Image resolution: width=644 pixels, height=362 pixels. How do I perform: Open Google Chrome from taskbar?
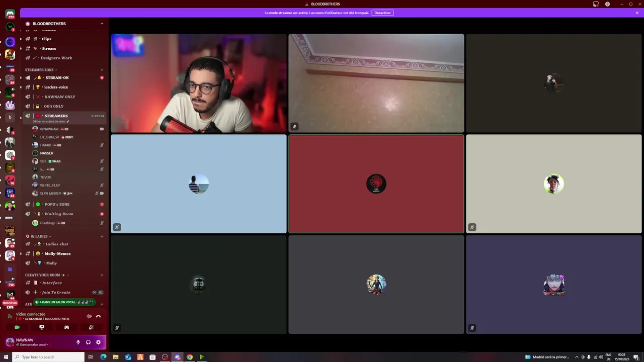coord(190,357)
